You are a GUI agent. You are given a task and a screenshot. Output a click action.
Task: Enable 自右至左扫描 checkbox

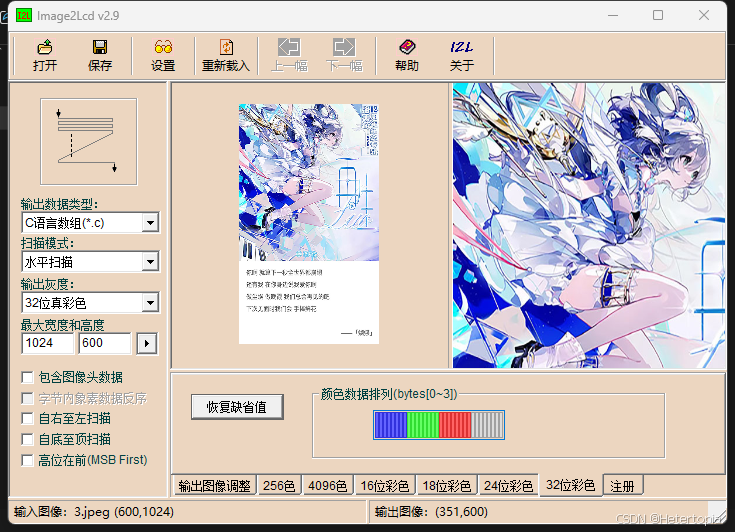point(28,419)
